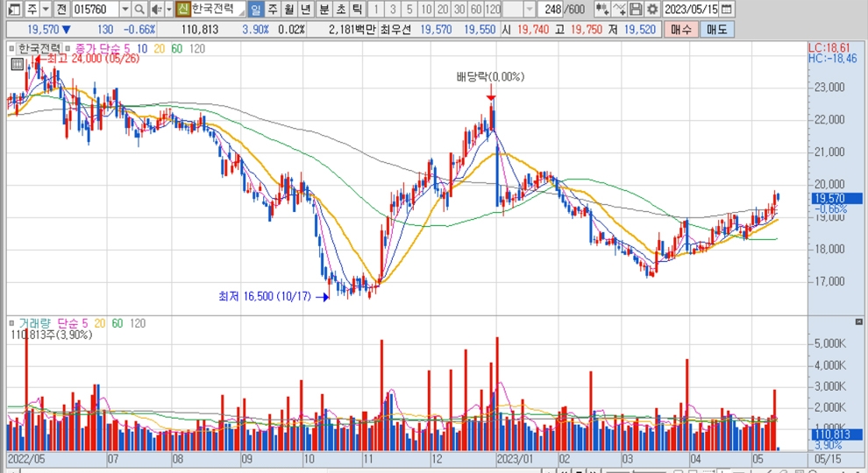Image resolution: width=868 pixels, height=473 pixels.
Task: Open the chart settings gear icon
Action: coord(652,9)
